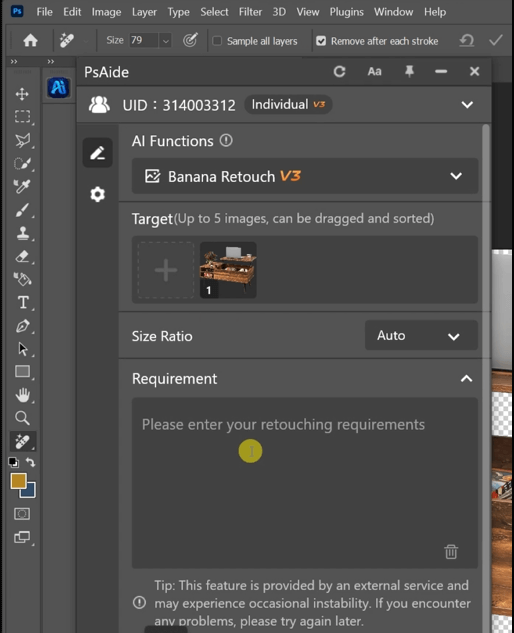Open the Select menu
Screen dimensions: 514x633
214,12
